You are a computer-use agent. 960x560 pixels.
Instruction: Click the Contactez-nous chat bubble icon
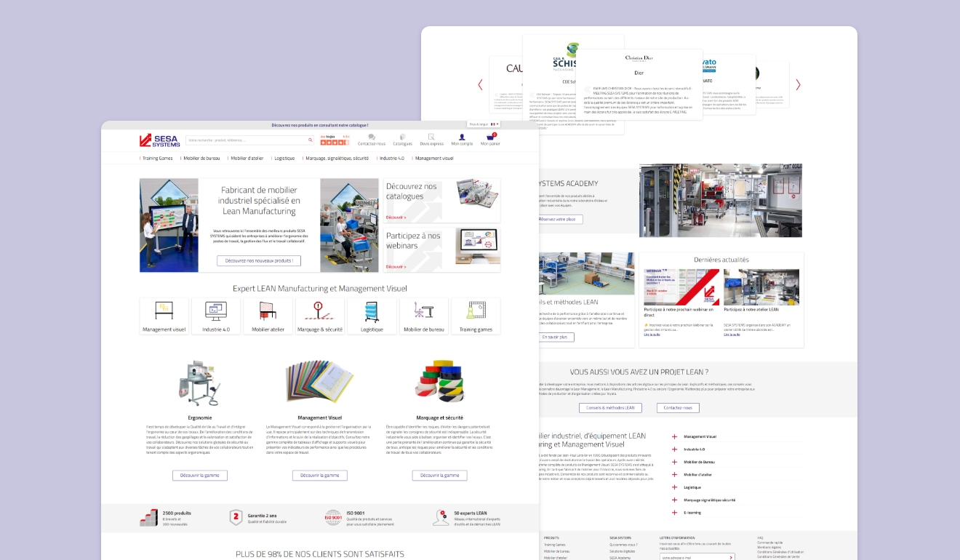click(x=372, y=137)
